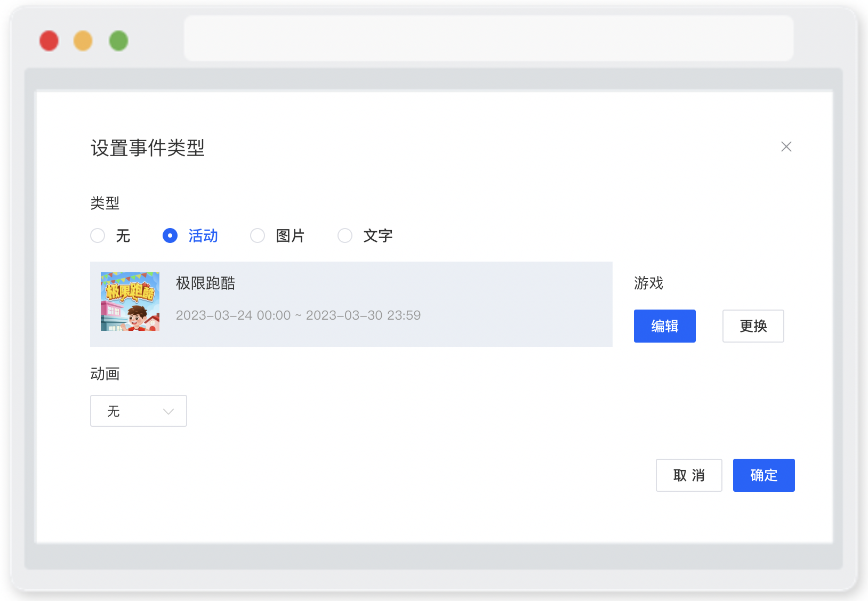Click the date range 2023-03-24 00:00 ~ 2023-03-30 23:59
The width and height of the screenshot is (868, 601).
pyautogui.click(x=298, y=315)
